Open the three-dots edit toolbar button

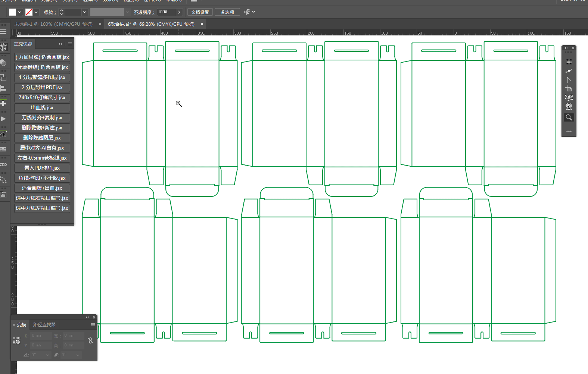(569, 131)
